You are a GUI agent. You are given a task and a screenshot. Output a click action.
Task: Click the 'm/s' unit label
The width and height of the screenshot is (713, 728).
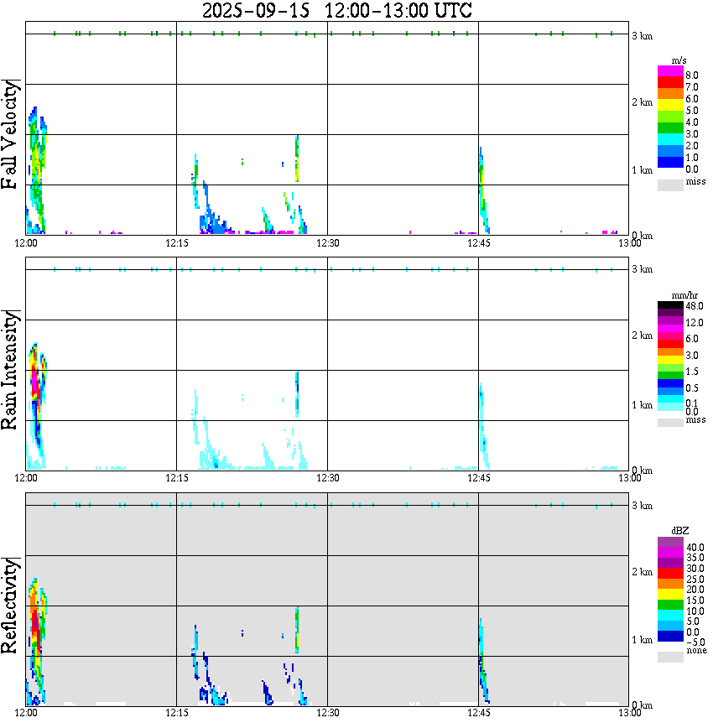(x=679, y=60)
